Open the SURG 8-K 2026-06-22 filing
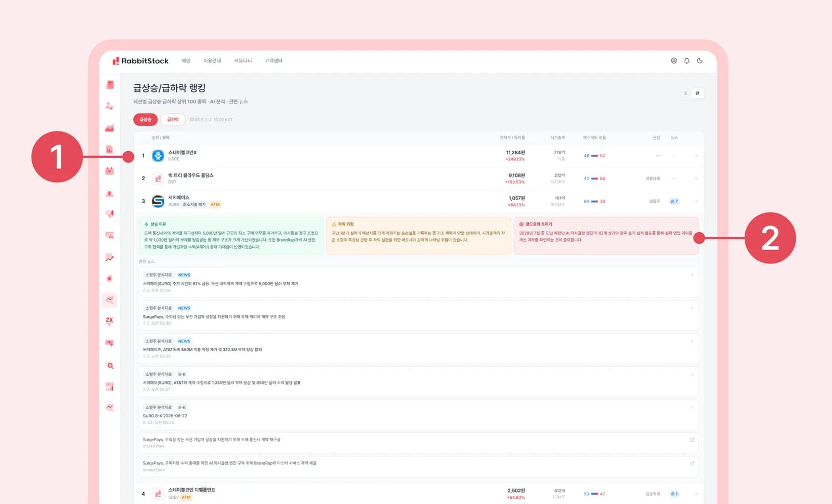Image resolution: width=832 pixels, height=504 pixels. tap(419, 415)
